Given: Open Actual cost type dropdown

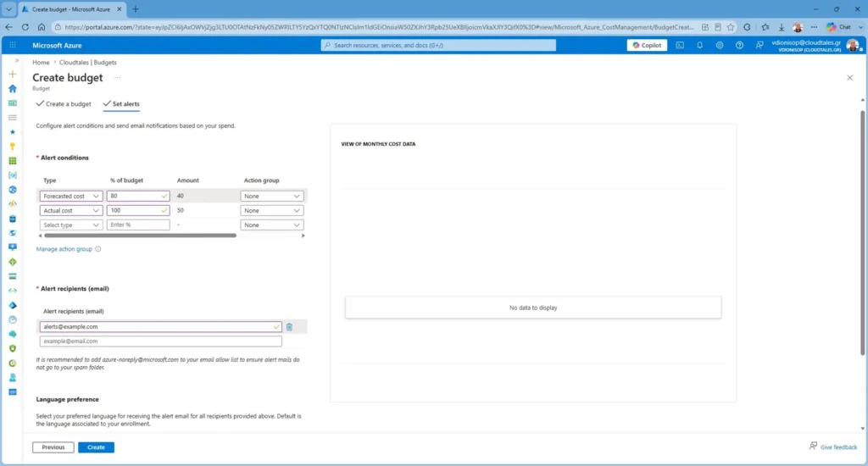Looking at the screenshot, I should click(x=71, y=210).
